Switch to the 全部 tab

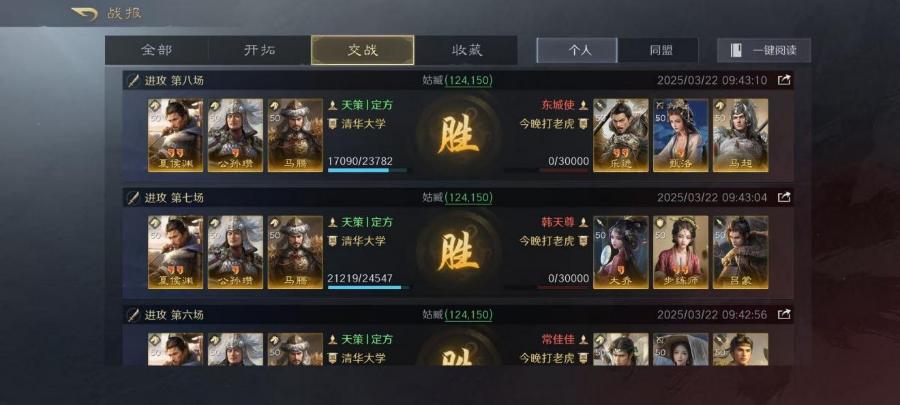(157, 50)
